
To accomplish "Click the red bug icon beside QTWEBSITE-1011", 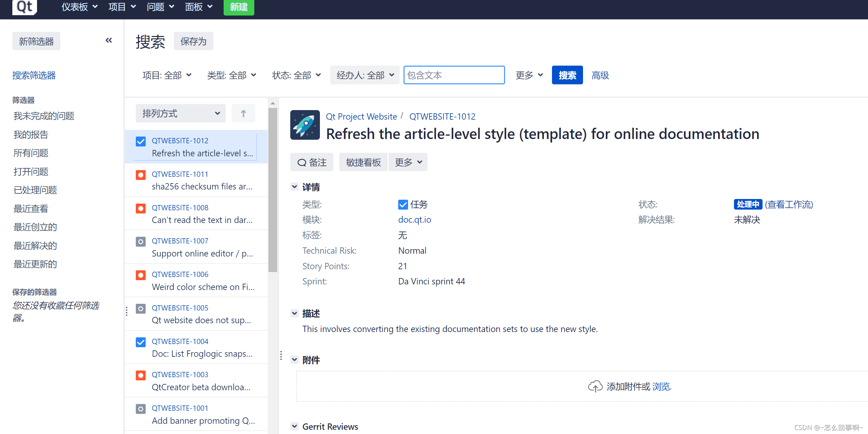I will (140, 175).
